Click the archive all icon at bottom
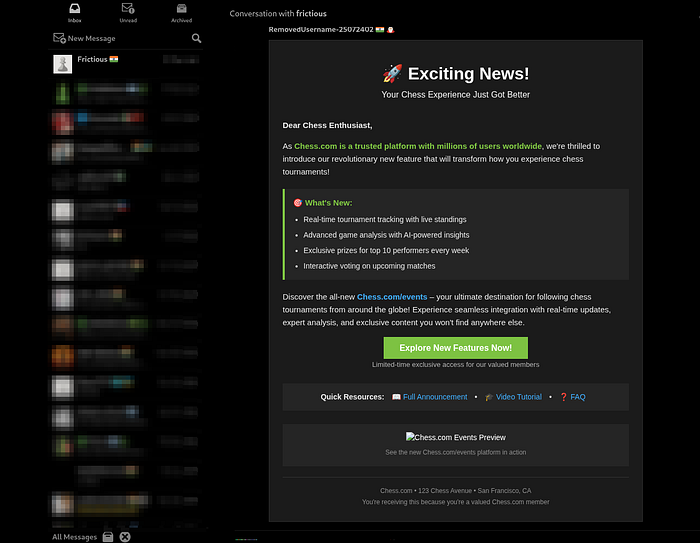Screen dimensions: 700x543 pyautogui.click(x=108, y=537)
